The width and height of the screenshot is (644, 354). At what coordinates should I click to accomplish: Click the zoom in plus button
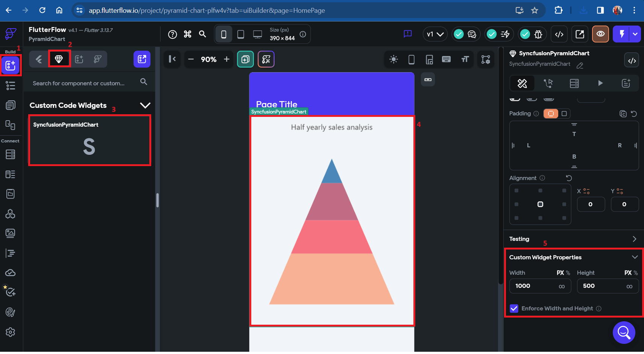click(226, 59)
